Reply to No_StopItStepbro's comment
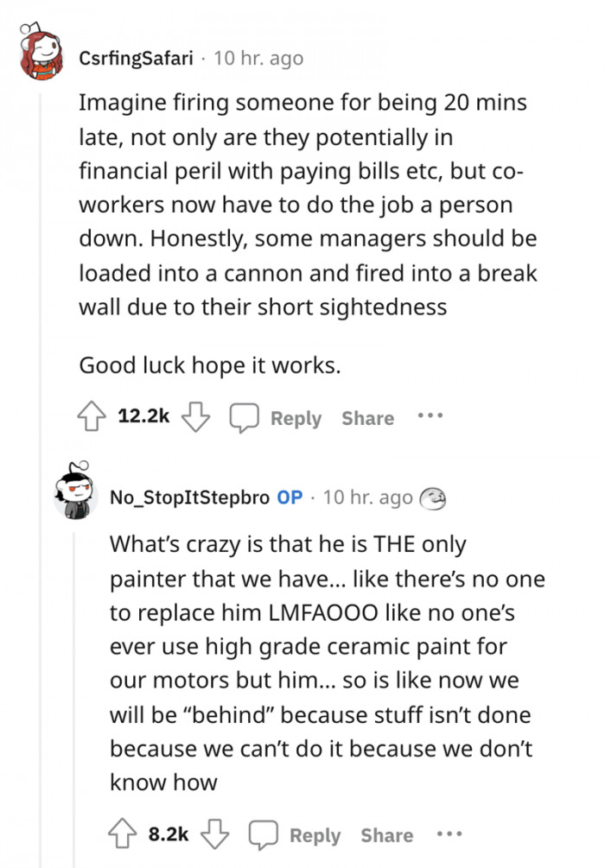Viewport: 605px width, 868px height. coord(302,835)
